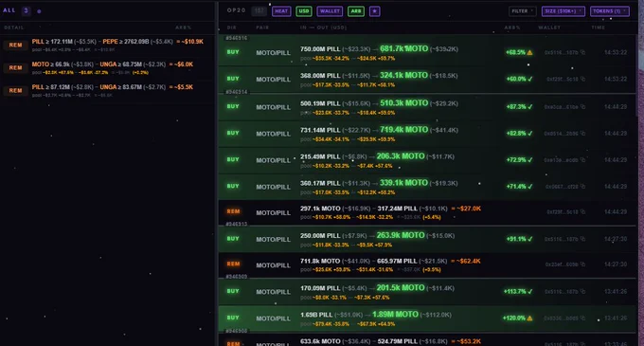Click the MOTO/PILL pair in 1.69B PILL row
Viewport: 644px width, 346px height.
273,319
